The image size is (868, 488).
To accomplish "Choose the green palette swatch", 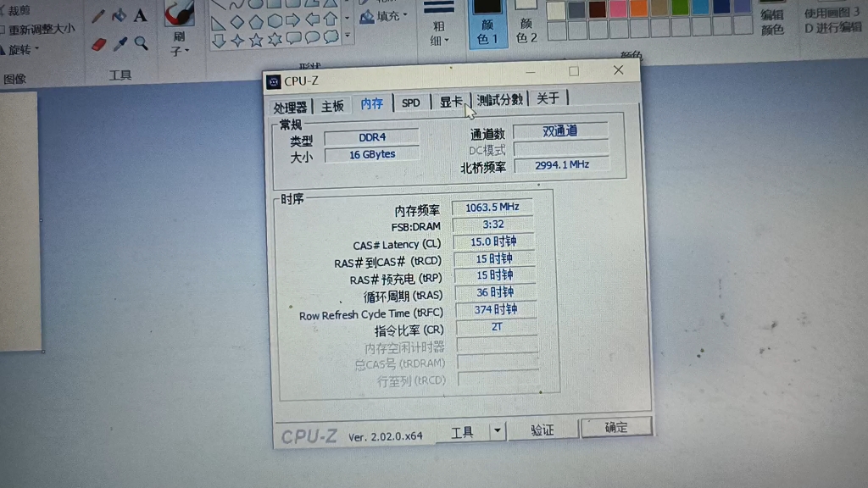I will tap(680, 7).
